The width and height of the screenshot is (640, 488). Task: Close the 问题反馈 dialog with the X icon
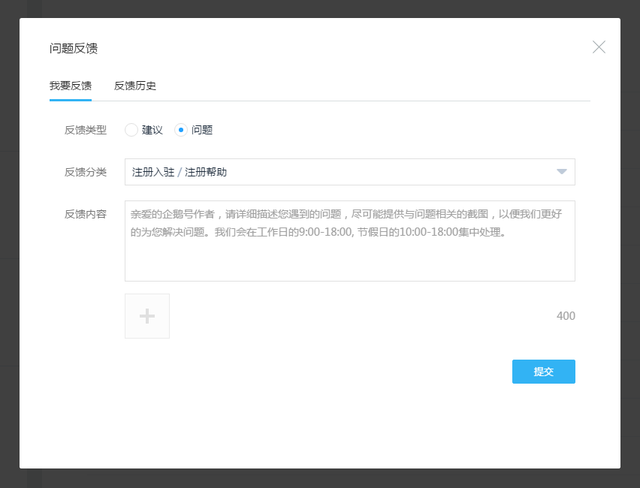(x=599, y=47)
